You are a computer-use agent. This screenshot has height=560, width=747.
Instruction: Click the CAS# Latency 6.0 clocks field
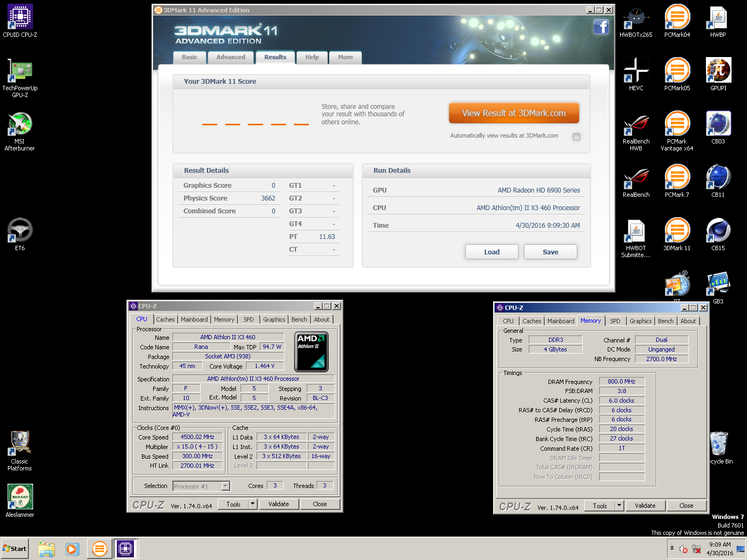pyautogui.click(x=622, y=401)
